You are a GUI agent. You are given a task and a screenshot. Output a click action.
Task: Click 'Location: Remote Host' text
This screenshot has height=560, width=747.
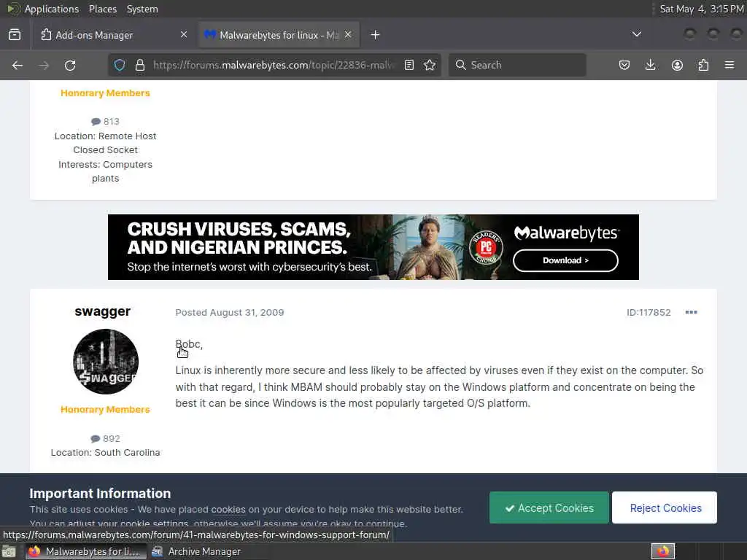105,136
